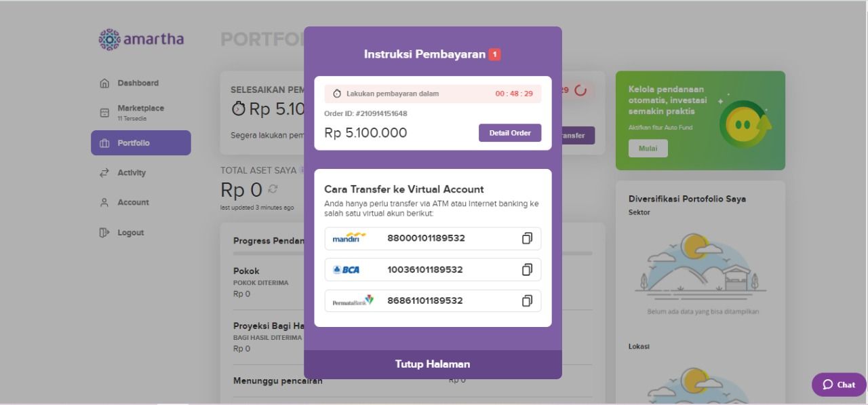Click Mulai to activate Auto Fund
The width and height of the screenshot is (868, 405).
pyautogui.click(x=648, y=149)
